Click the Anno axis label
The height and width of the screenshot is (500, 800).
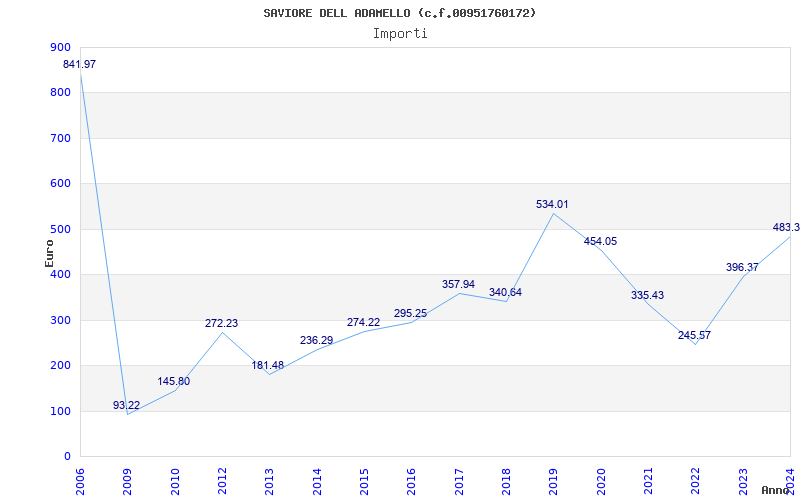(x=775, y=490)
